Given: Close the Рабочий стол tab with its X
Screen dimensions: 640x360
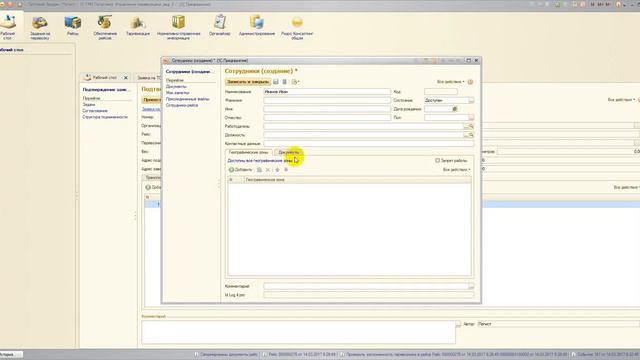Looking at the screenshot, I should point(126,78).
